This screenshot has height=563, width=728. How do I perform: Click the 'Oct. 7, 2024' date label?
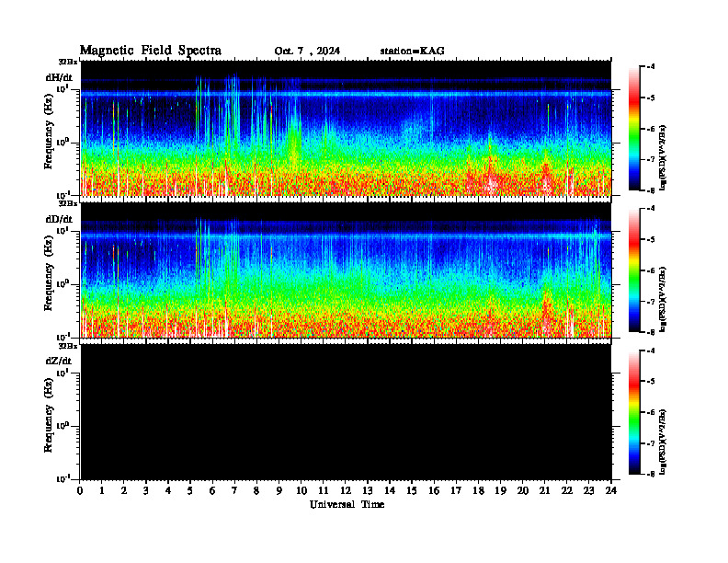click(x=307, y=52)
